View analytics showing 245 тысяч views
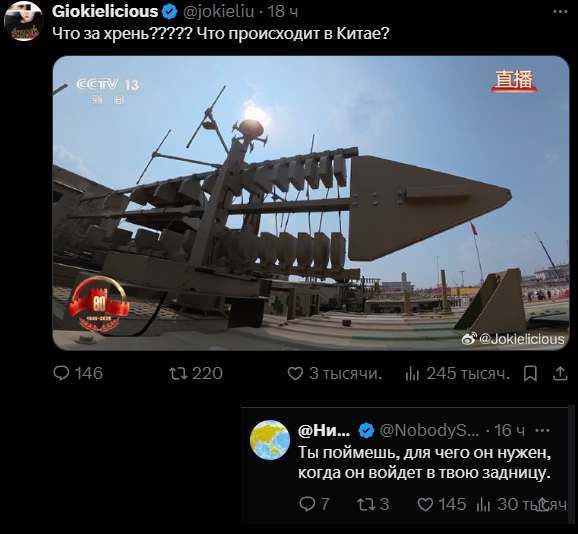The width and height of the screenshot is (578, 534). pyautogui.click(x=457, y=374)
